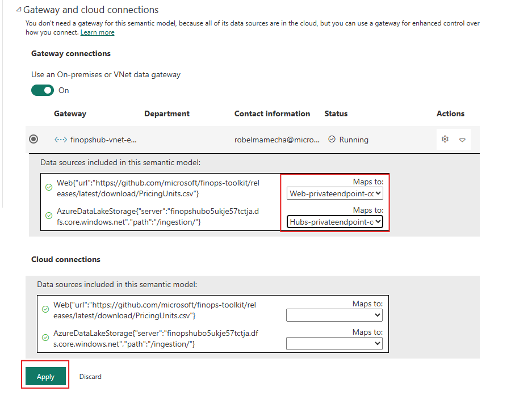Open cloud AzureDataLakeStorage Maps to dropdown
532x396 pixels.
point(334,344)
